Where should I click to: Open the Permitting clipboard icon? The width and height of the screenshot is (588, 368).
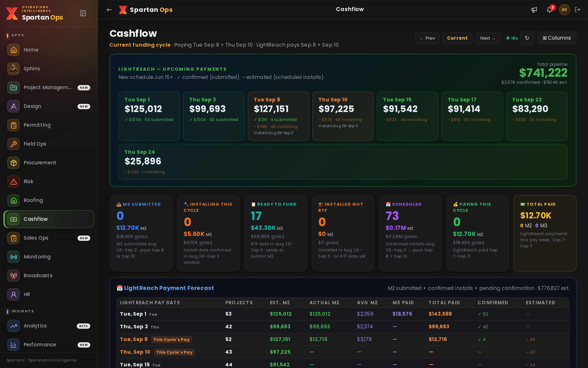(14, 125)
